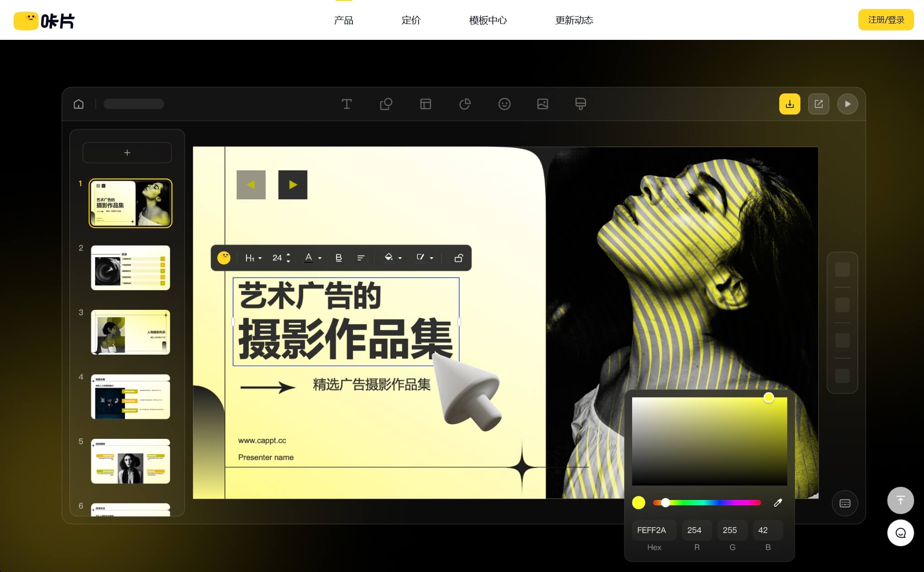The width and height of the screenshot is (924, 572).
Task: Open the shapes tool in the toolbar
Action: point(386,104)
